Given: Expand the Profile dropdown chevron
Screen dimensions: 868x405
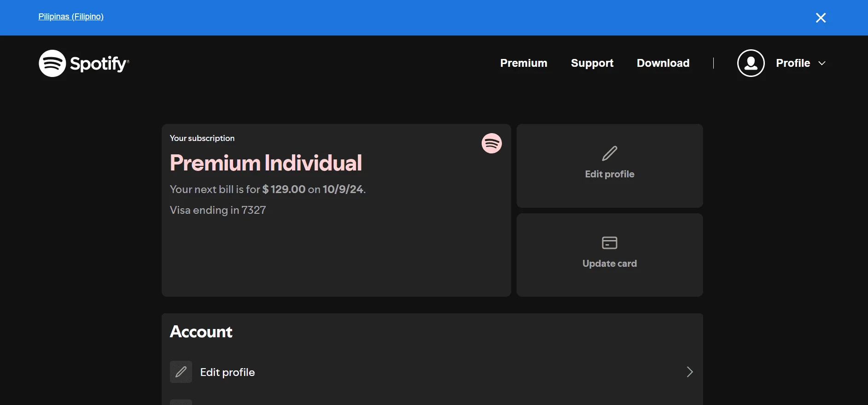Looking at the screenshot, I should click(x=822, y=63).
